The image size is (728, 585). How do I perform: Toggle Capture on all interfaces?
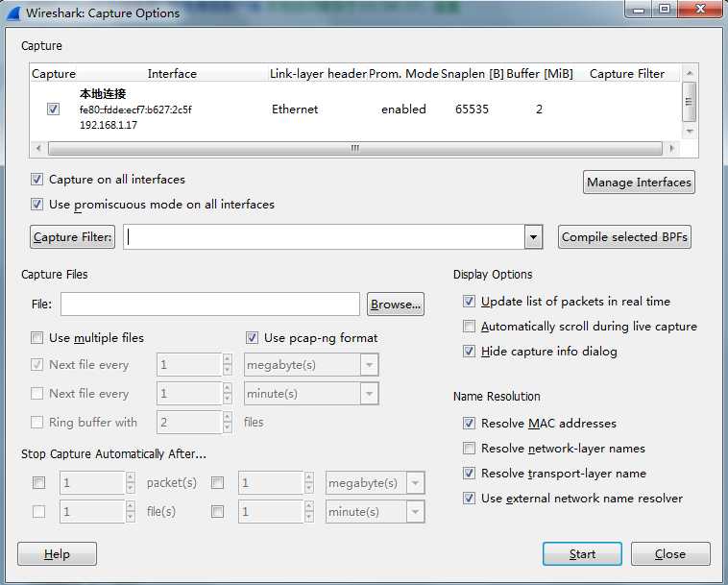37,180
